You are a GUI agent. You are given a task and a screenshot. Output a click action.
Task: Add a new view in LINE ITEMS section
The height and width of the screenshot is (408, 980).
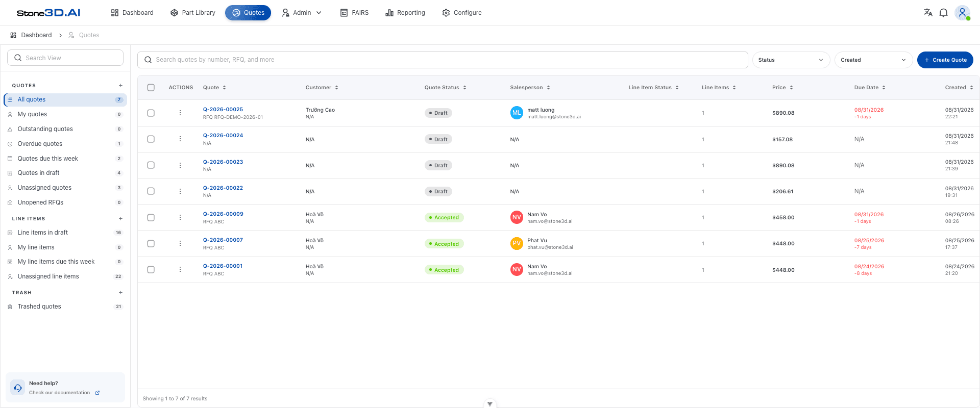click(x=120, y=219)
